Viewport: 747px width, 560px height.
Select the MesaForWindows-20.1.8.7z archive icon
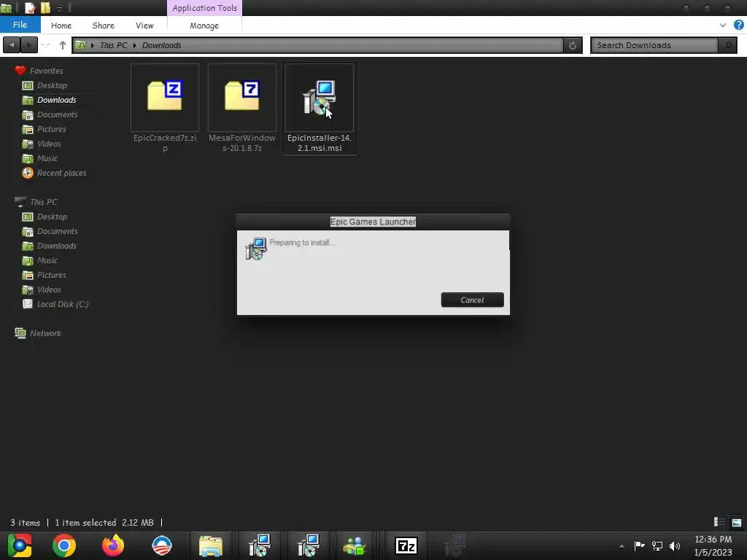[x=242, y=96]
